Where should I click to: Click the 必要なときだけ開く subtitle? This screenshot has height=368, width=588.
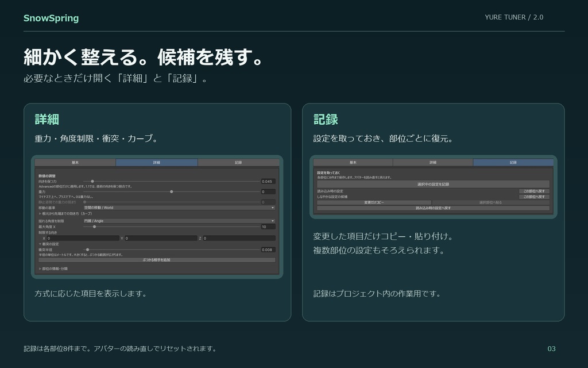coord(115,78)
